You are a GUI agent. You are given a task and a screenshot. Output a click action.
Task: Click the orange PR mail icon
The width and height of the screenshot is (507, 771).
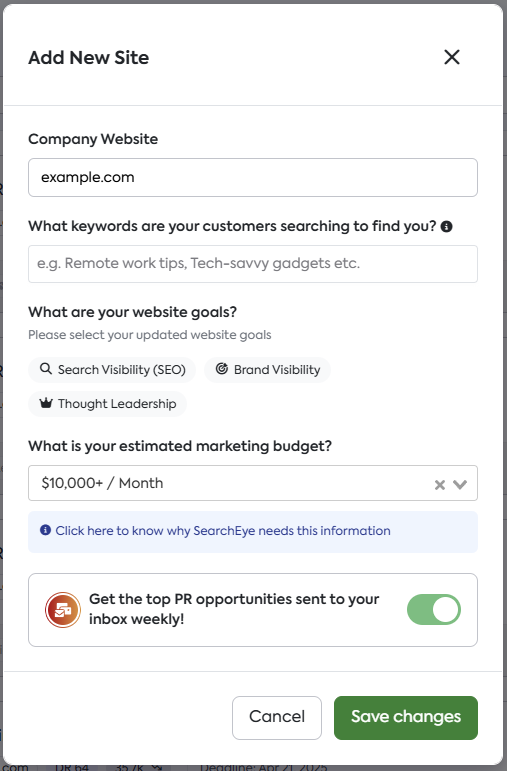coord(63,610)
